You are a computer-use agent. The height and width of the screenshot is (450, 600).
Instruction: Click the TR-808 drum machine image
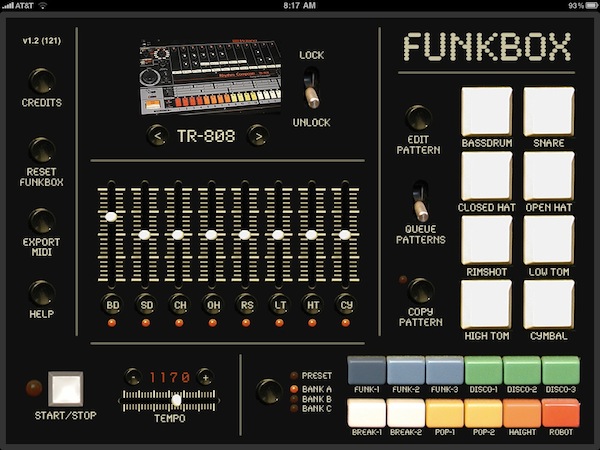pyautogui.click(x=210, y=76)
